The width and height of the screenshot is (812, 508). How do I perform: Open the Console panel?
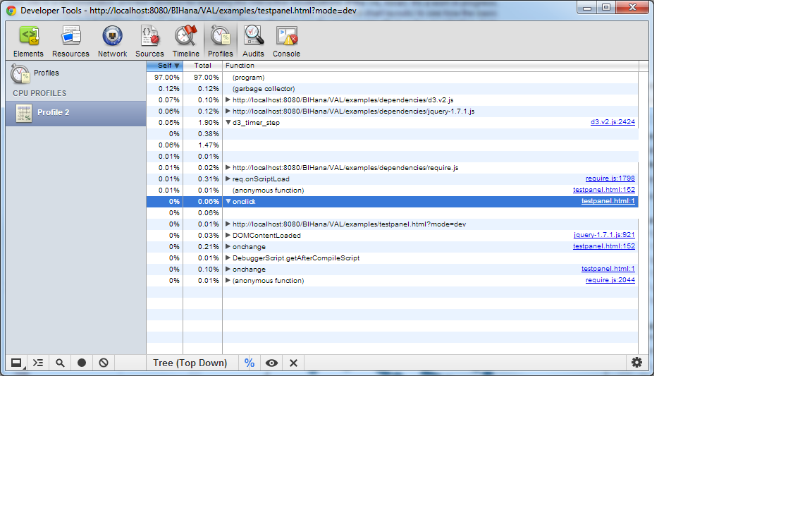286,41
